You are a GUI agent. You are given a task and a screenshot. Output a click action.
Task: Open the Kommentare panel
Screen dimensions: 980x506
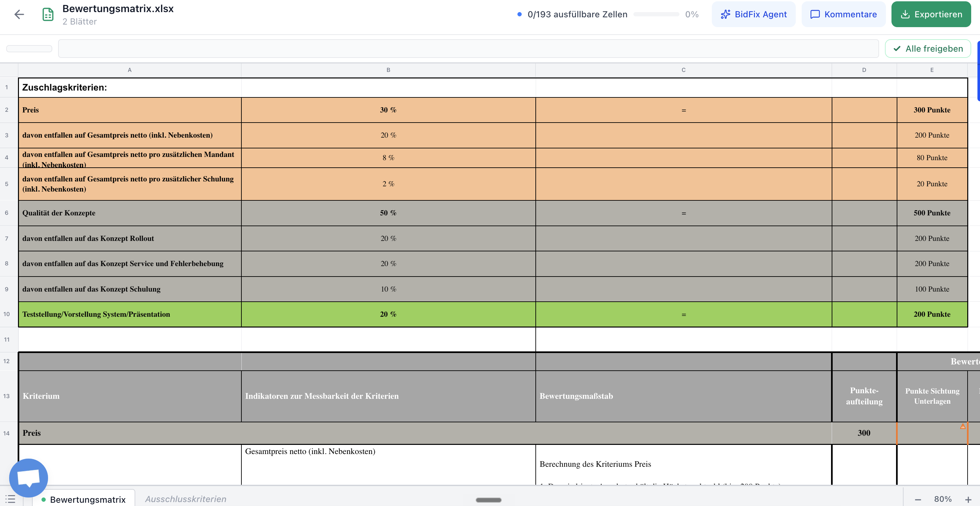pyautogui.click(x=843, y=14)
